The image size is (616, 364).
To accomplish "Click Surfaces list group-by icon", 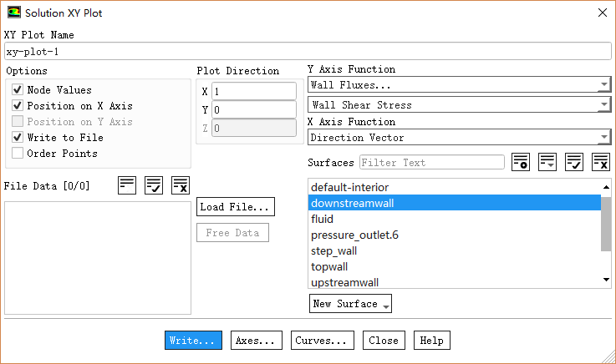I will point(547,162).
